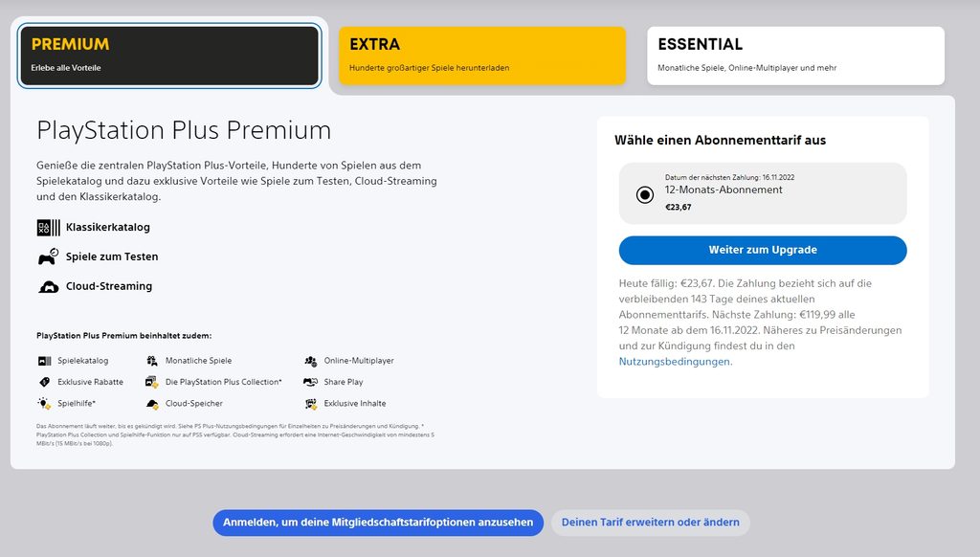The image size is (980, 557).
Task: Open the EXTRA plan tab
Action: click(x=482, y=56)
